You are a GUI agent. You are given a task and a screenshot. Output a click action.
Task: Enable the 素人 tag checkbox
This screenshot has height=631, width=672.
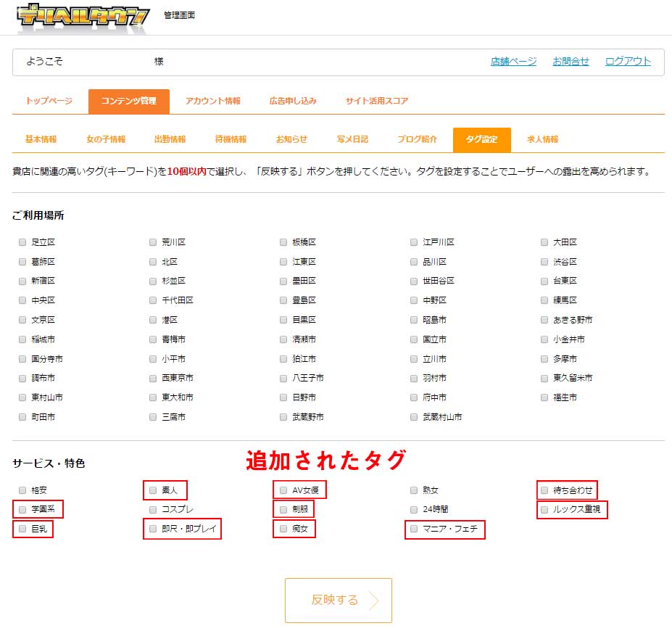click(153, 490)
